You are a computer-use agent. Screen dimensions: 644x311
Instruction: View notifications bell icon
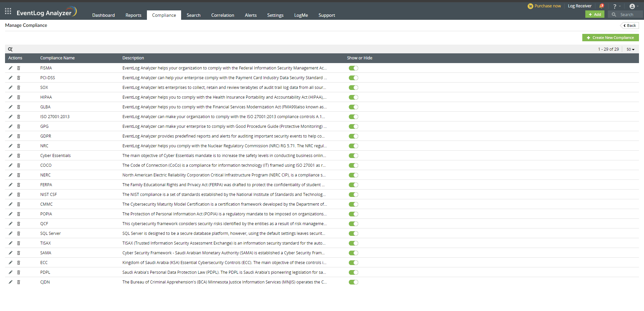(601, 6)
